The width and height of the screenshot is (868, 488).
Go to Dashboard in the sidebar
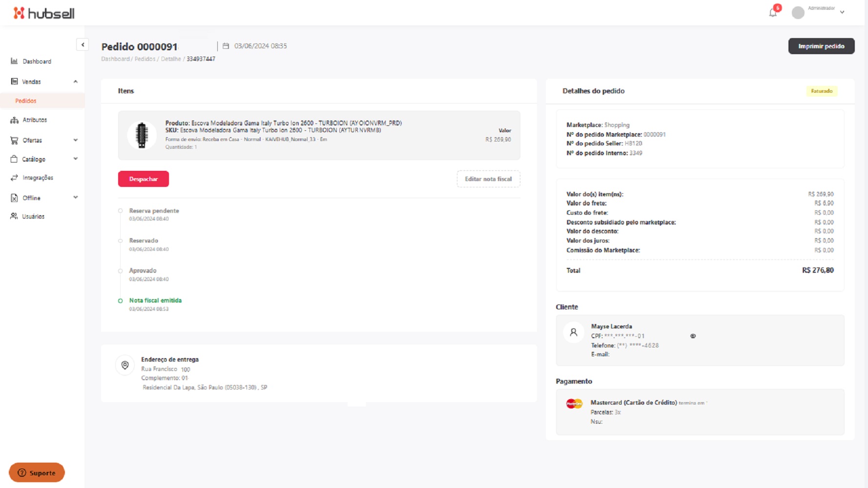pyautogui.click(x=37, y=61)
